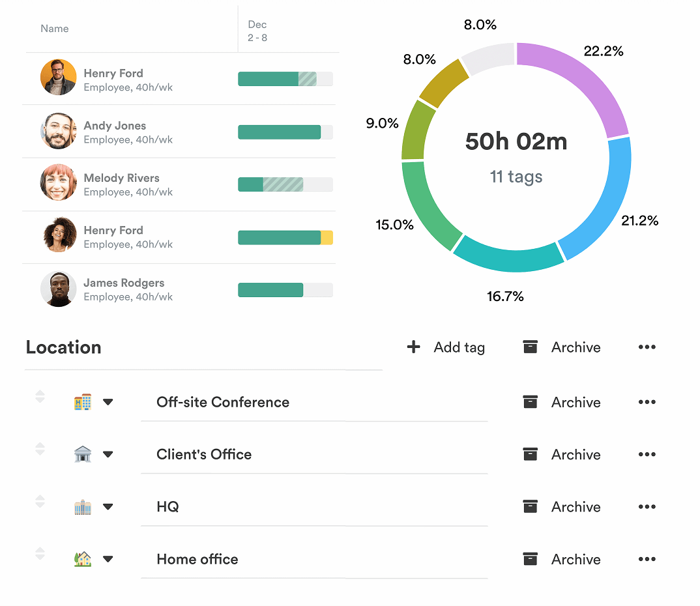
Task: Click the archive box icon in HQ row
Action: [531, 506]
